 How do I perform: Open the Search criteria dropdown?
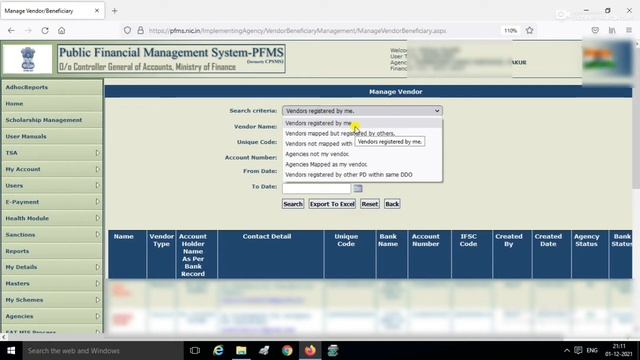click(362, 111)
